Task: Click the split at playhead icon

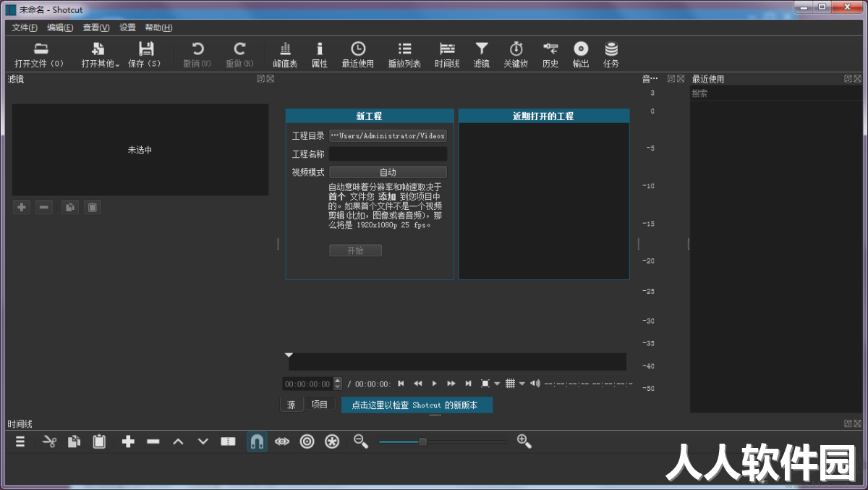Action: 228,442
